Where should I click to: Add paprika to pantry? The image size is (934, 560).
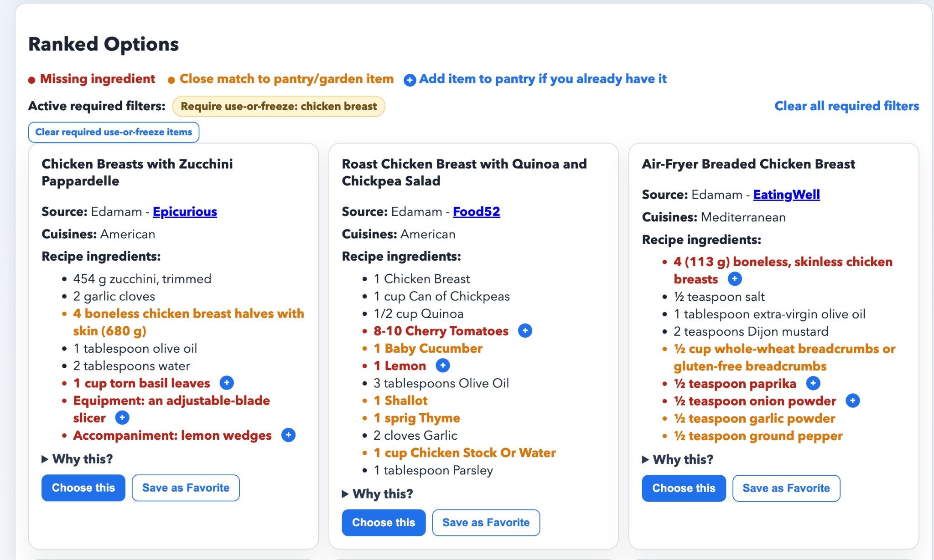click(x=813, y=383)
